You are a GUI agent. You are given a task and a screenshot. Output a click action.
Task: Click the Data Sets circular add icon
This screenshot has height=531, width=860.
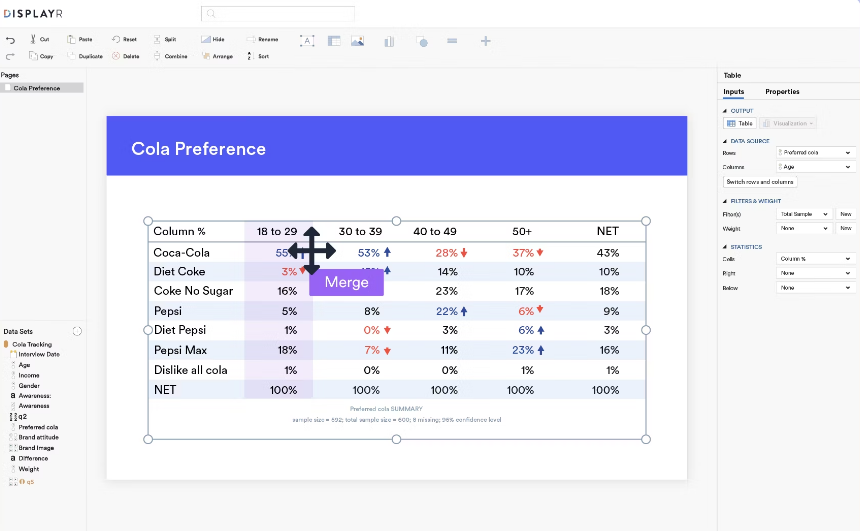77,331
